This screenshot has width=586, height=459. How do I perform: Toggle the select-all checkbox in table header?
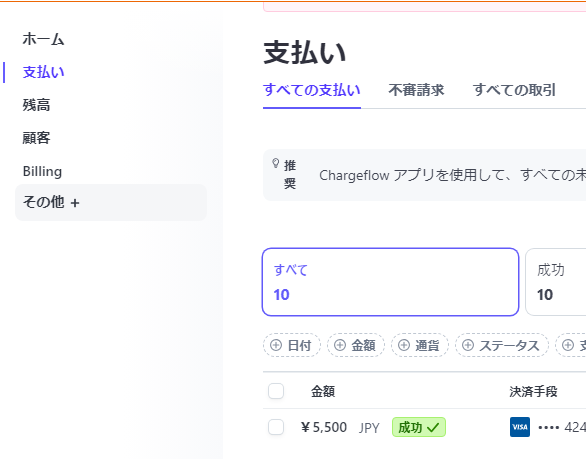[276, 391]
